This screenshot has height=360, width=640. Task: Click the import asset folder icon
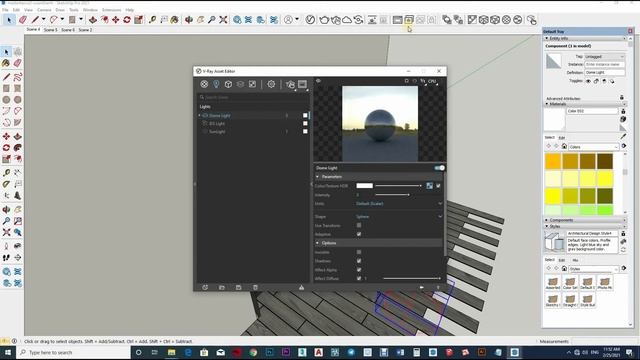[222, 287]
